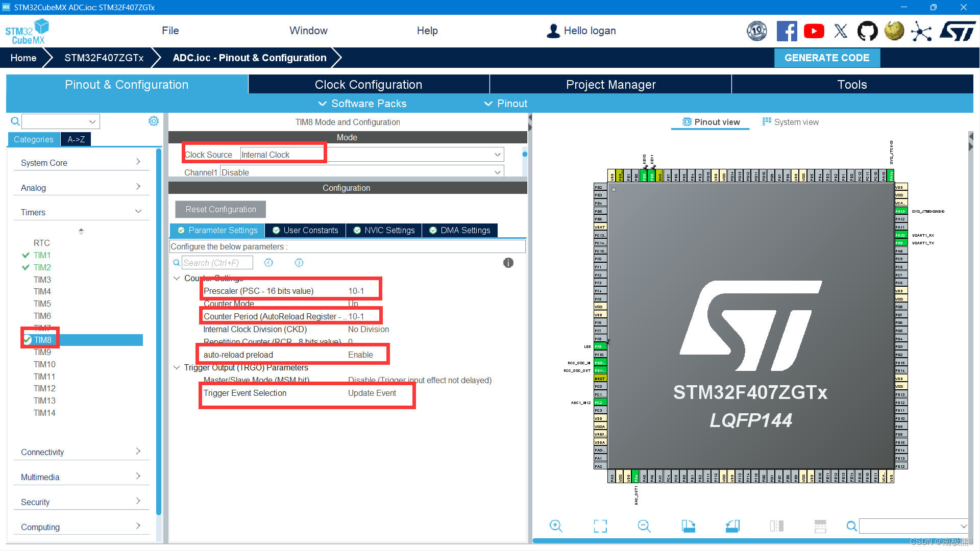Zoom out of the pinout view
980x551 pixels.
pyautogui.click(x=644, y=525)
